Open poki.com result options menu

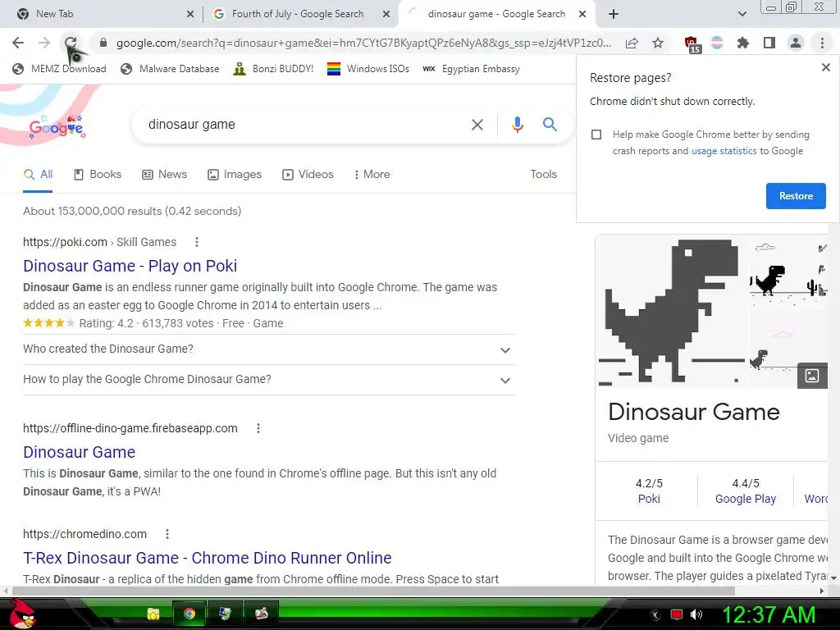point(197,242)
